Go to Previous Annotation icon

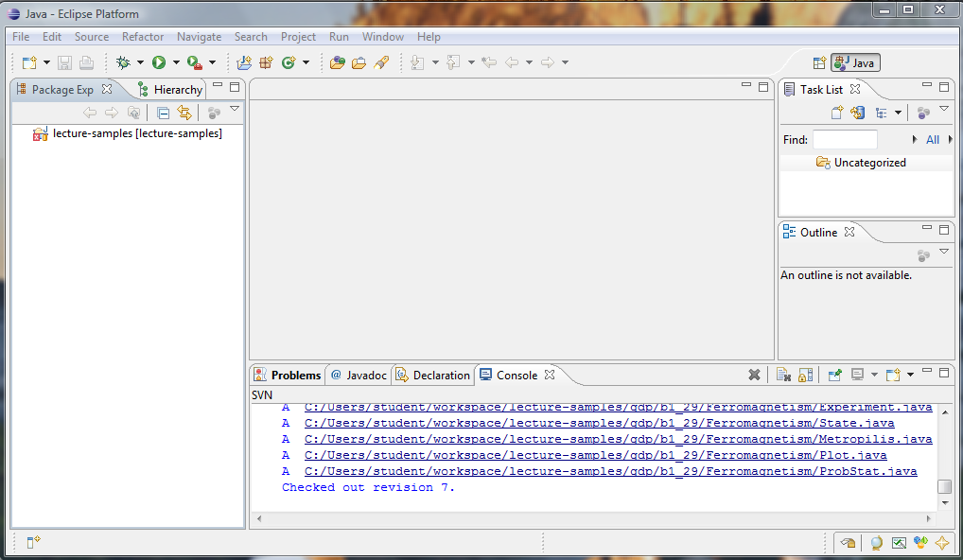pyautogui.click(x=453, y=62)
